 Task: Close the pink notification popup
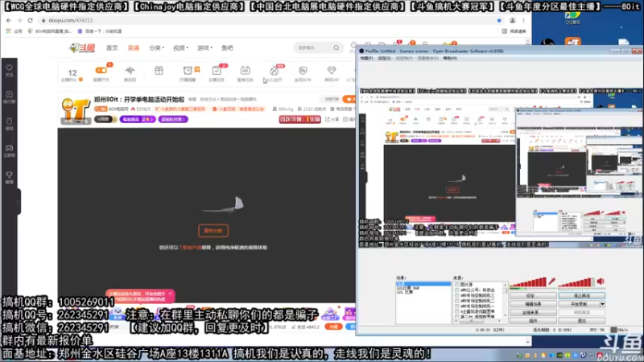coord(170,294)
